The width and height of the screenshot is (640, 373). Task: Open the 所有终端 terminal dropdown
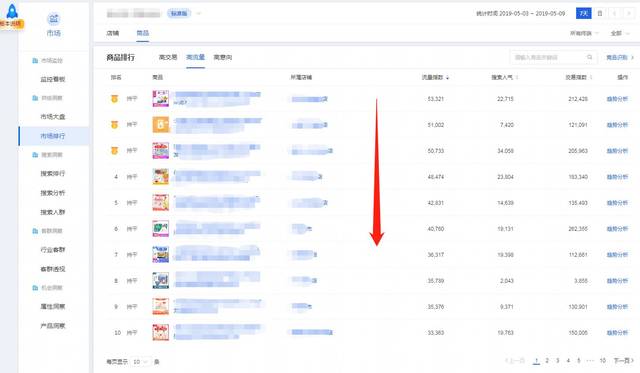click(584, 33)
